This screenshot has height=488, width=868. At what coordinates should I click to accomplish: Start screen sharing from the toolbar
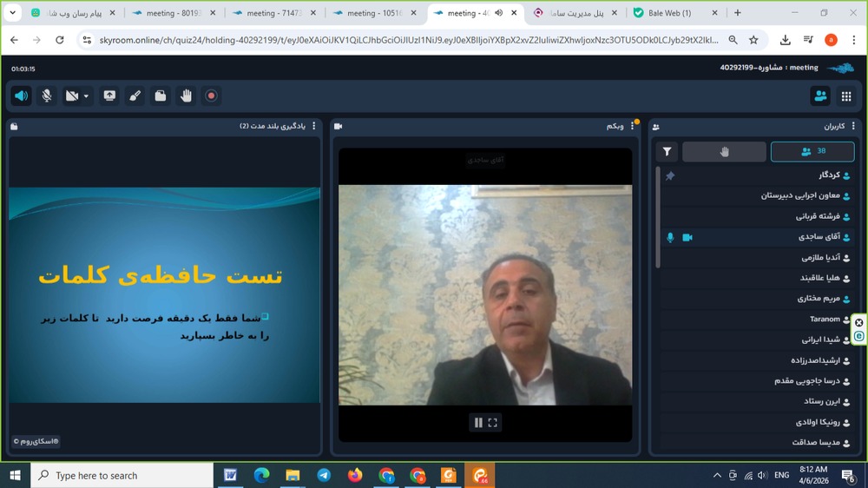[109, 96]
